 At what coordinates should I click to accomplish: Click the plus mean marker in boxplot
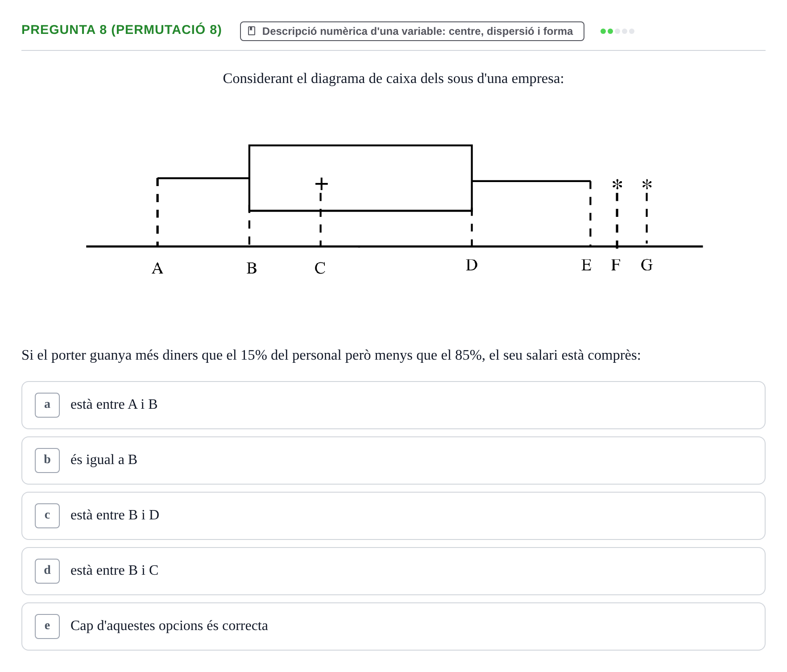321,183
